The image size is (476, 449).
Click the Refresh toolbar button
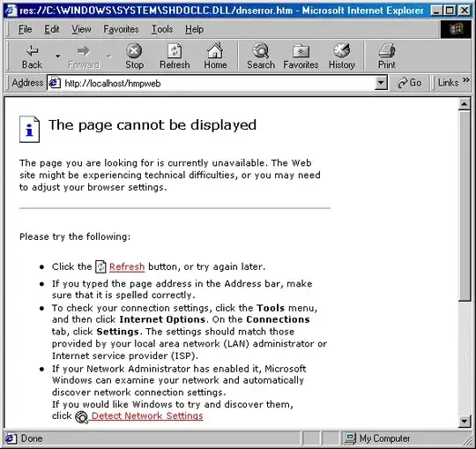[x=175, y=56]
